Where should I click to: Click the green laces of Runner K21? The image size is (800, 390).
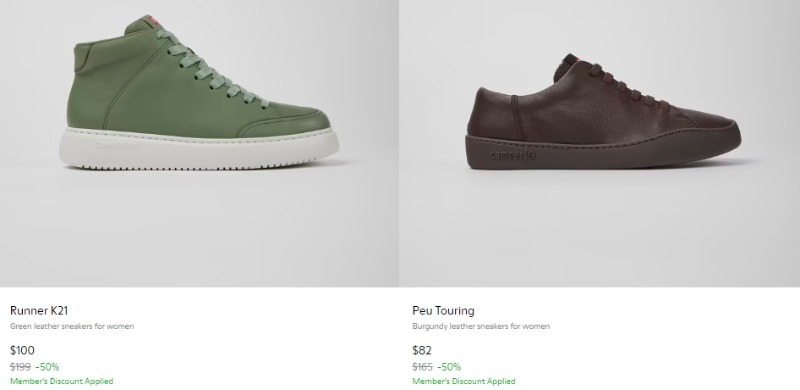coord(212,69)
